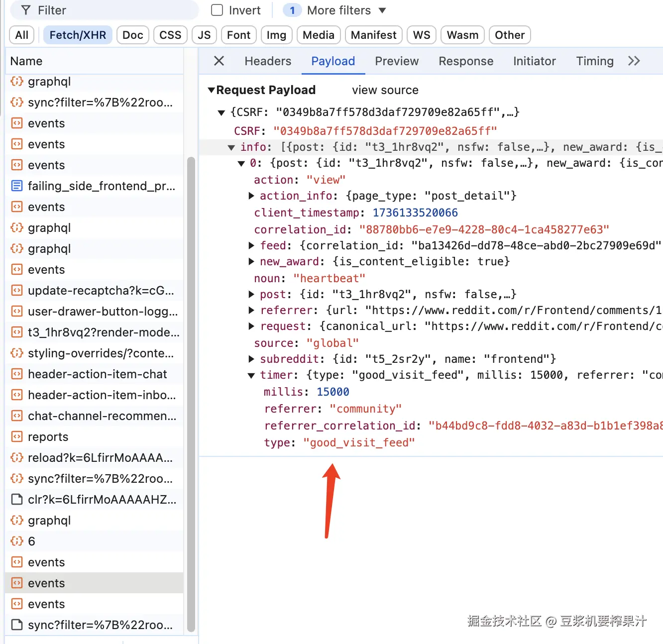The image size is (663, 644).
Task: Toggle the Invert checkbox
Action: (x=217, y=10)
